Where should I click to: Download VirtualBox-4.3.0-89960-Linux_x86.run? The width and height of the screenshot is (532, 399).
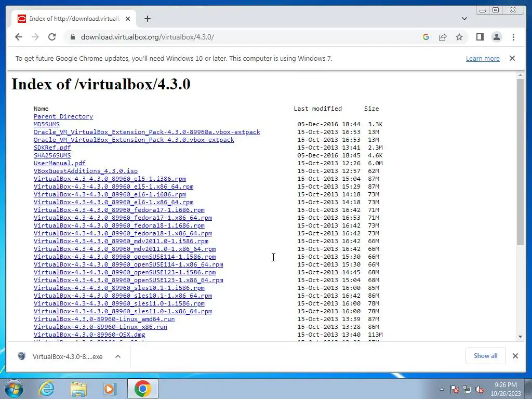[x=100, y=327]
